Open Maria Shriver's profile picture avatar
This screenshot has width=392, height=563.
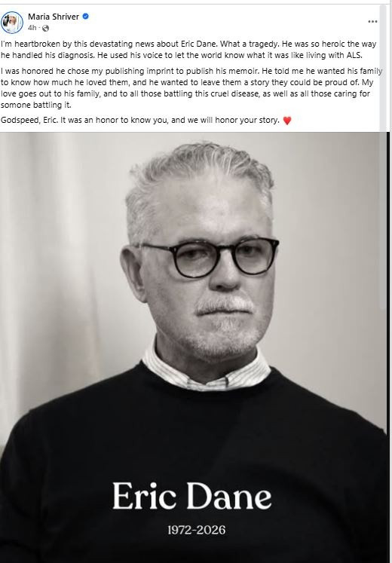click(12, 23)
